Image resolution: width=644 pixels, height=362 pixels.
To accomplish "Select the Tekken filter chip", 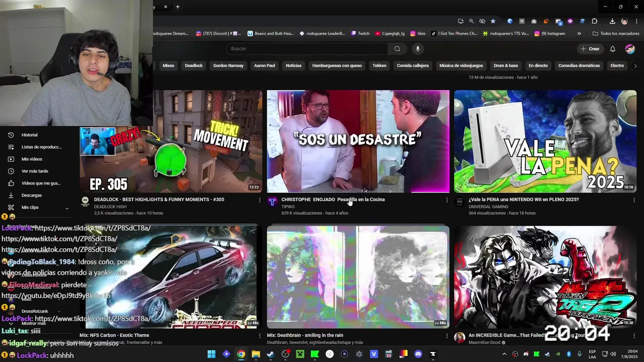I will (x=379, y=65).
